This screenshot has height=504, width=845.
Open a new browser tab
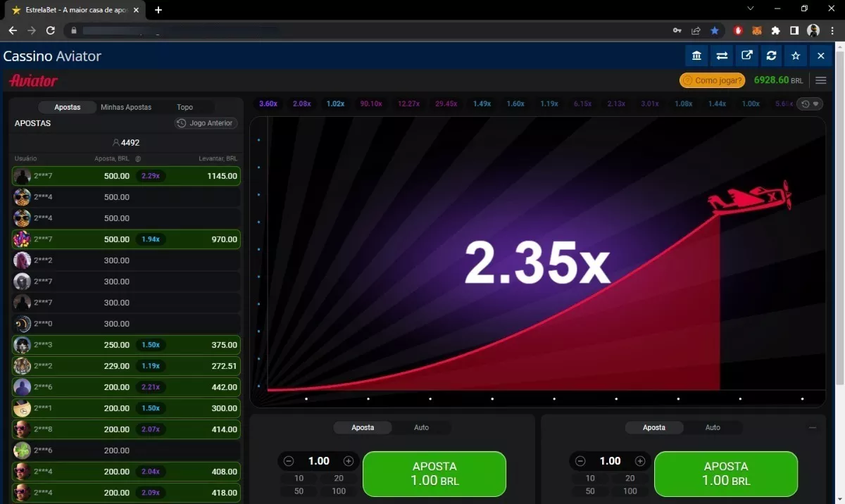tap(158, 10)
